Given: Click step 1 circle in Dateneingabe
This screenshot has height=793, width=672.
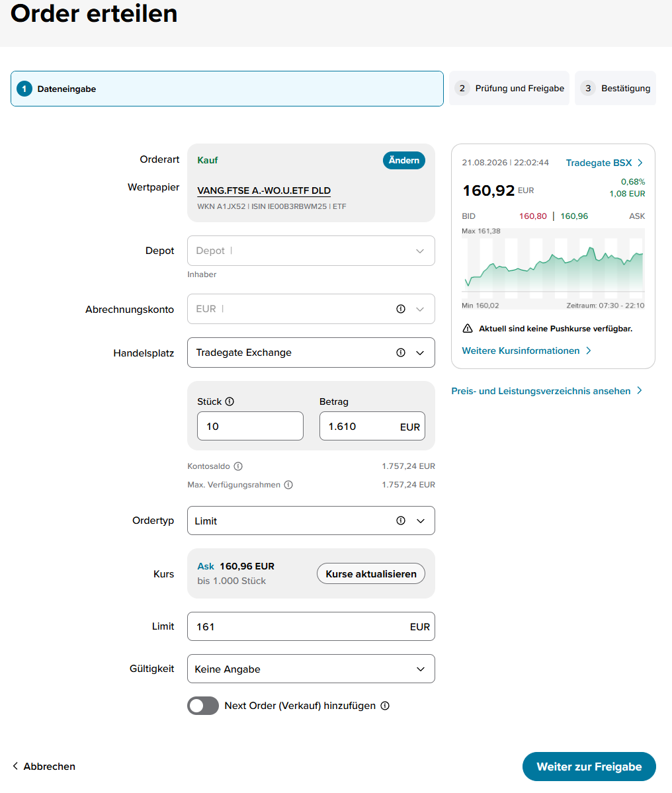Looking at the screenshot, I should pos(24,89).
